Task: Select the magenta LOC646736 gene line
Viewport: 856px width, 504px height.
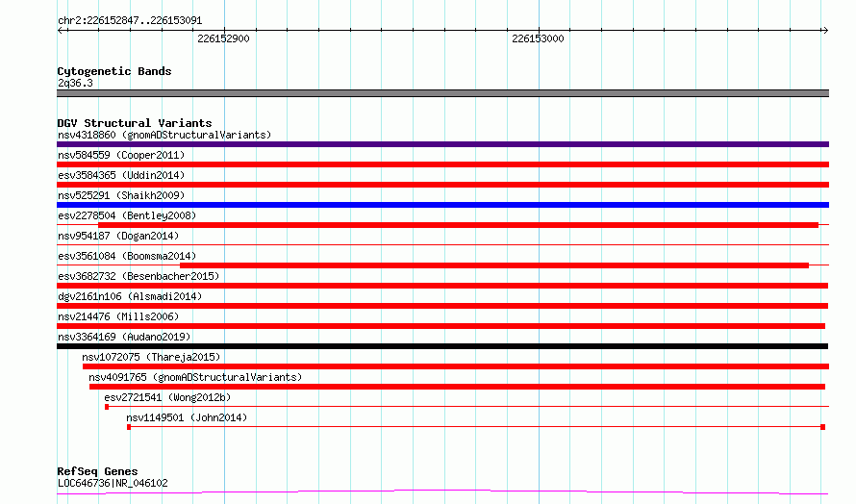Action: tap(442, 492)
